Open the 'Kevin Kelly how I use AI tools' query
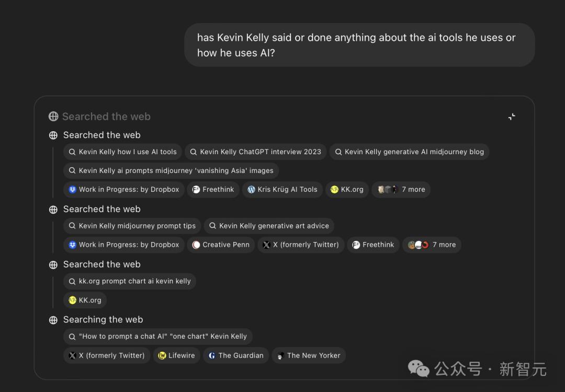Viewport: 565px width, 392px height. 122,152
